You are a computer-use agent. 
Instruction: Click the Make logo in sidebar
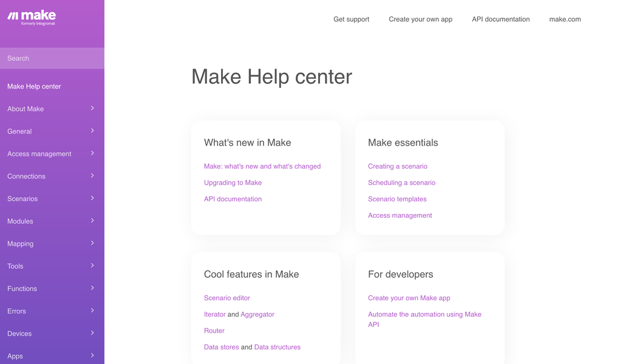point(32,17)
